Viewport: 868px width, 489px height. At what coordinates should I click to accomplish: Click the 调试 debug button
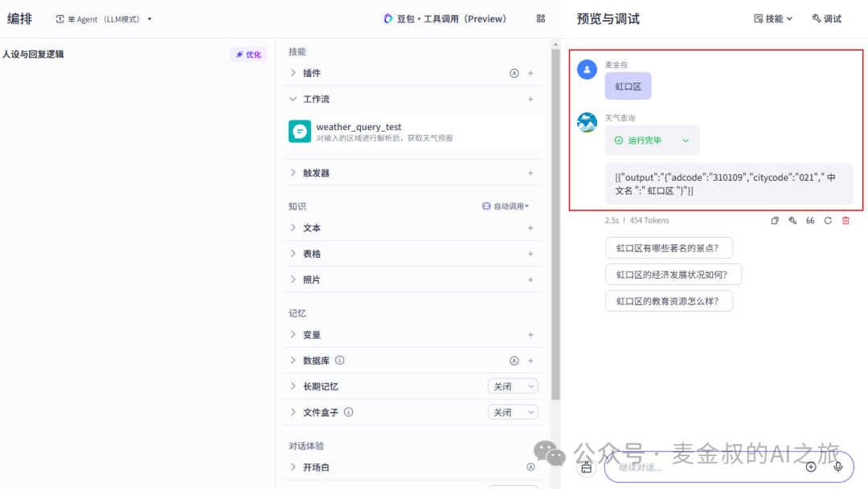(826, 18)
